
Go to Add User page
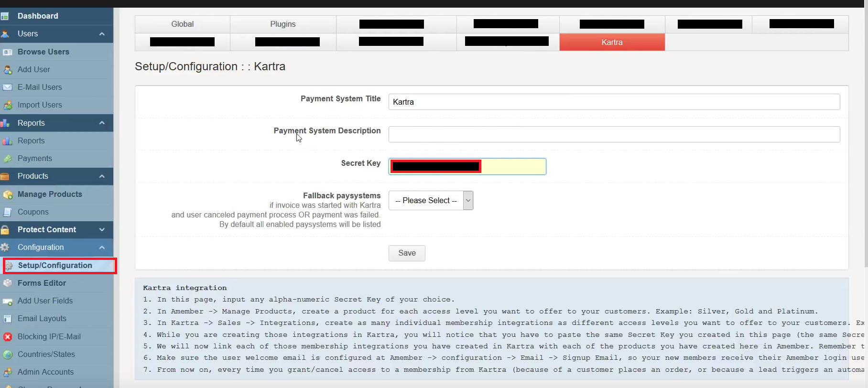point(34,70)
